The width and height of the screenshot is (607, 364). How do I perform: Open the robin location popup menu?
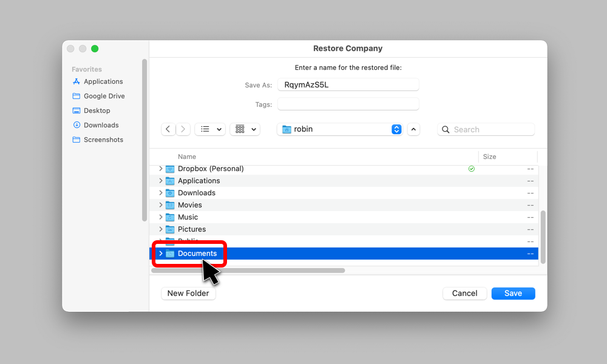click(340, 129)
